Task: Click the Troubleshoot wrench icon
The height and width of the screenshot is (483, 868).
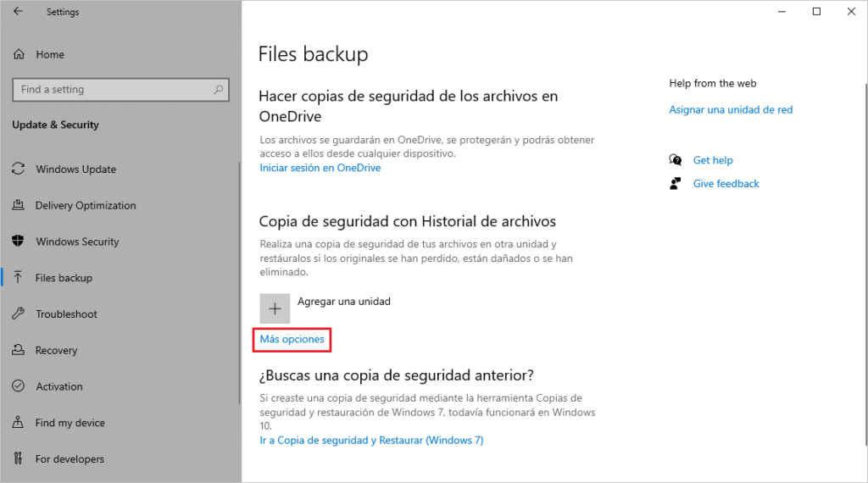Action: 19,314
